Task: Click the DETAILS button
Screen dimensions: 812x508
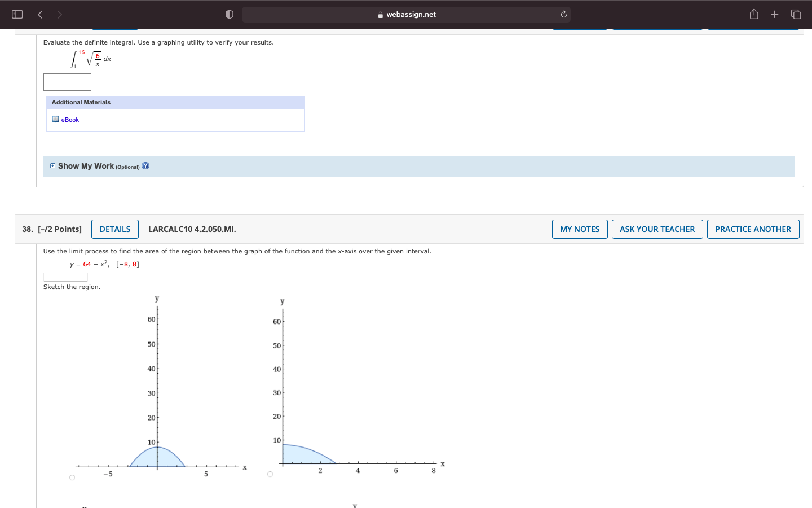Action: [114, 229]
